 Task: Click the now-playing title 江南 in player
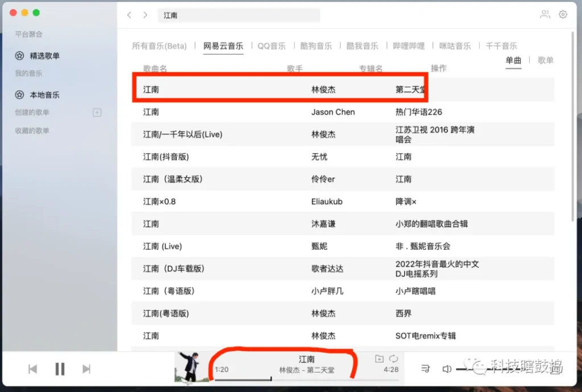point(306,359)
